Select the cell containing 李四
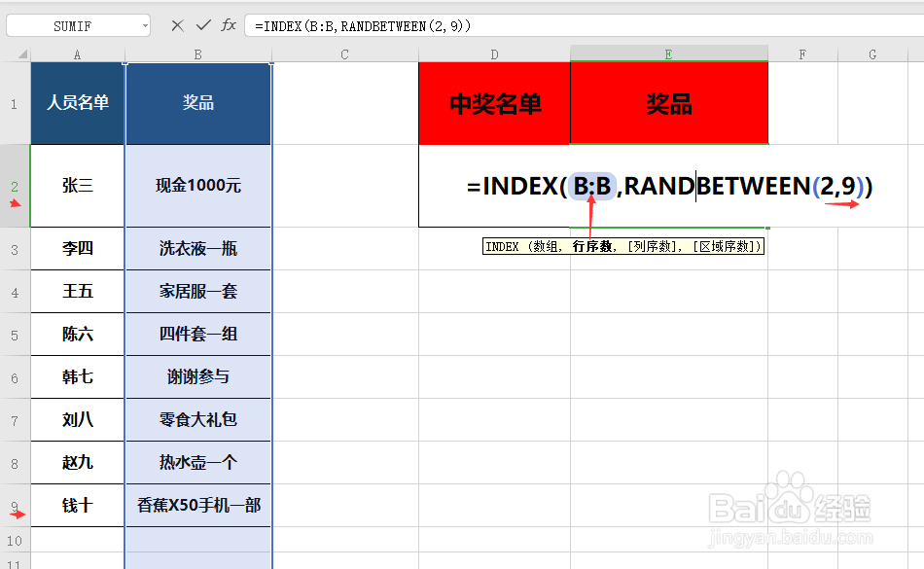 [78, 249]
